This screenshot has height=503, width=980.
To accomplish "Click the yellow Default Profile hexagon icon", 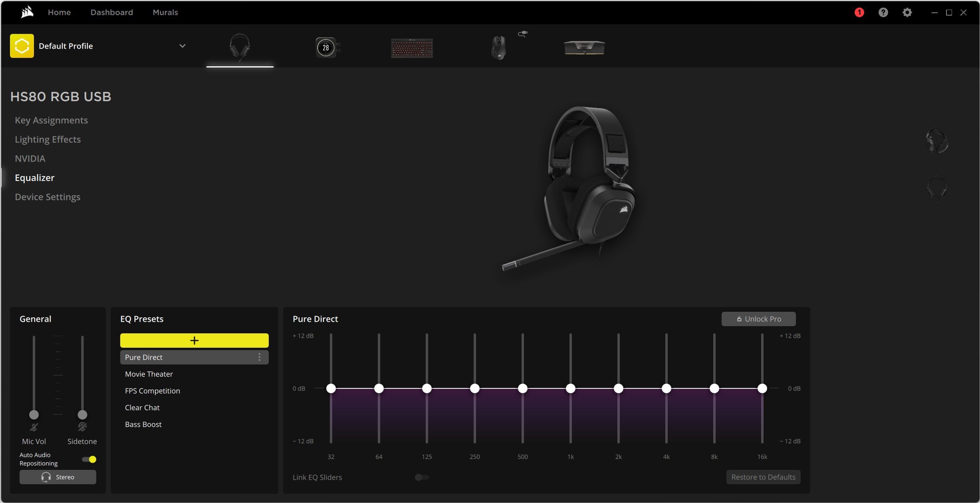I will click(22, 46).
